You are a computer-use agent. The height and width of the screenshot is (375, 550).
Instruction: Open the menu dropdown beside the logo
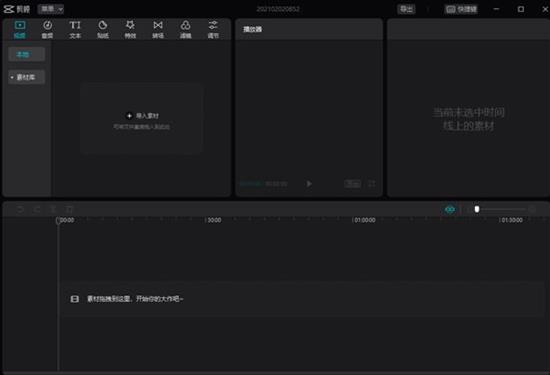coord(51,9)
